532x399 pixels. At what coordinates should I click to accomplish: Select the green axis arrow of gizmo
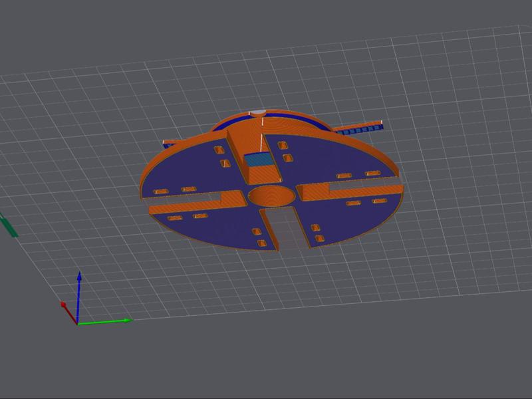click(105, 322)
